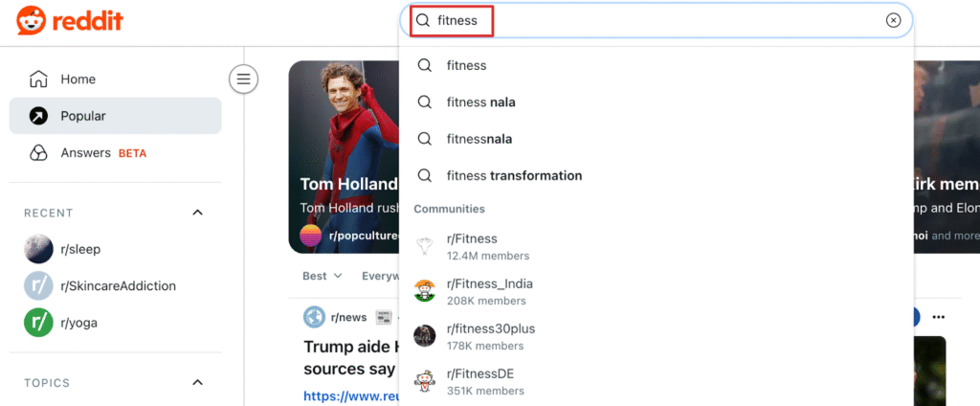Select Popular in the sidebar

83,116
